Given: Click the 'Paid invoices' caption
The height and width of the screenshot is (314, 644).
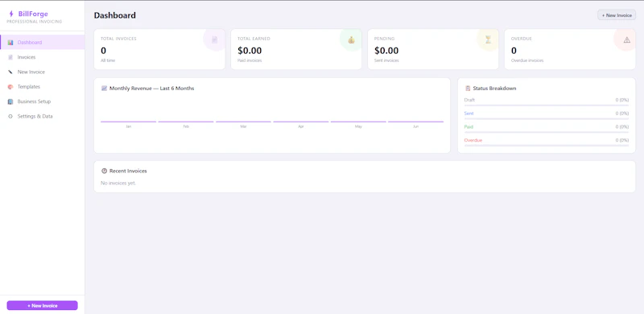Looking at the screenshot, I should click(250, 60).
